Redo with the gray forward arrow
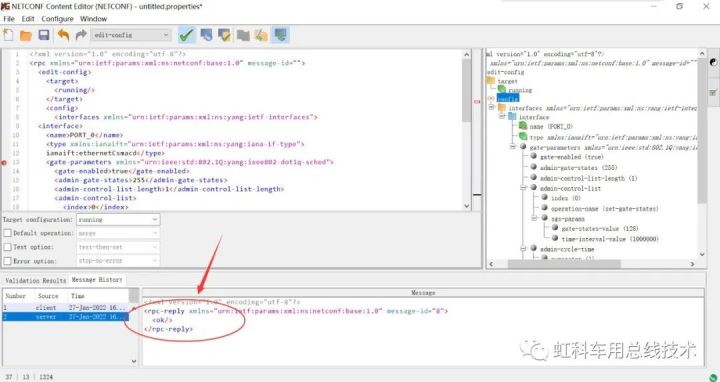The image size is (720, 382). [81, 35]
